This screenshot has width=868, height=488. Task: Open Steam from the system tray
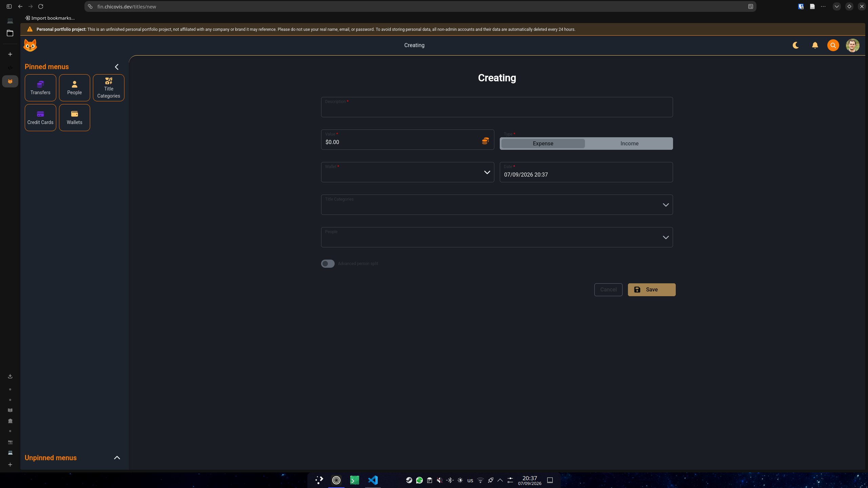coord(409,480)
